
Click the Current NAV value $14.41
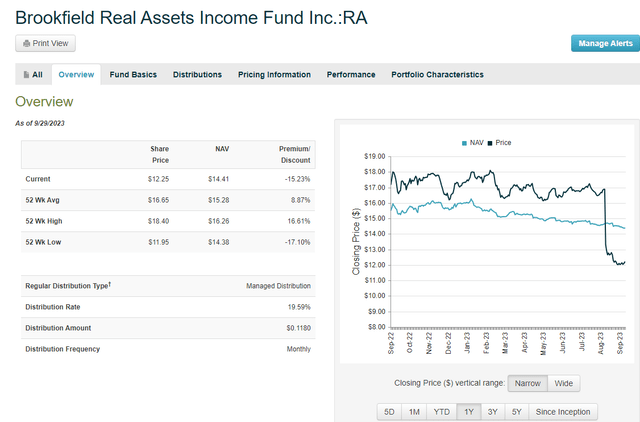[218, 179]
